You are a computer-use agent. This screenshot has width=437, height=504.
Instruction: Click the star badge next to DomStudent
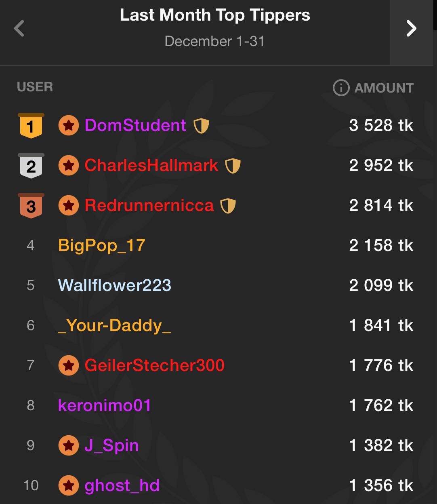tap(69, 125)
